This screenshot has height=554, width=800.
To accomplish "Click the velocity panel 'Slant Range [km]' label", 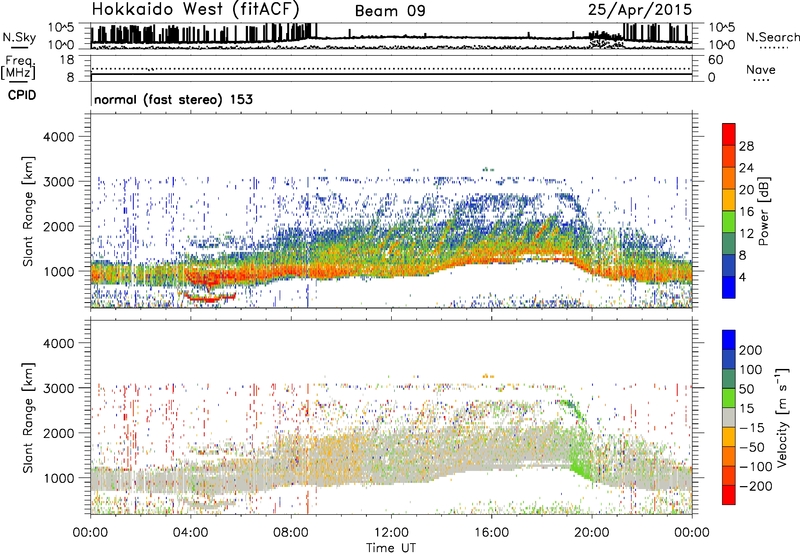I will pos(28,418).
